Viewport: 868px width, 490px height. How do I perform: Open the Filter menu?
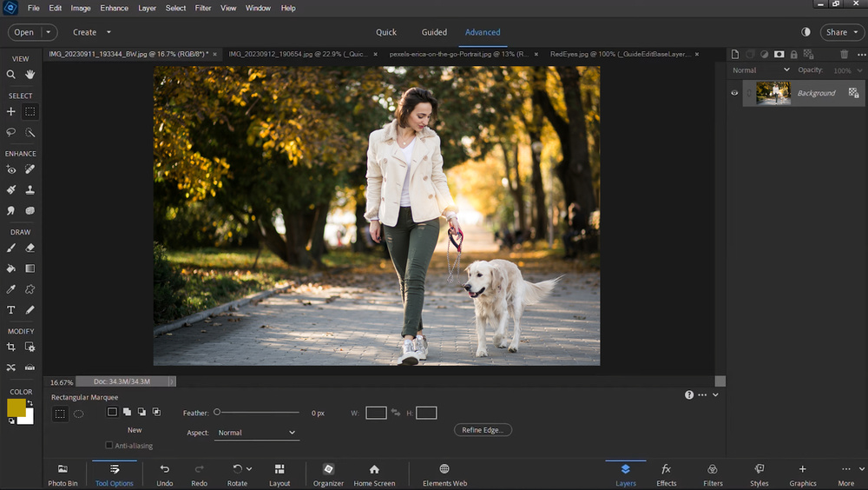coord(203,8)
